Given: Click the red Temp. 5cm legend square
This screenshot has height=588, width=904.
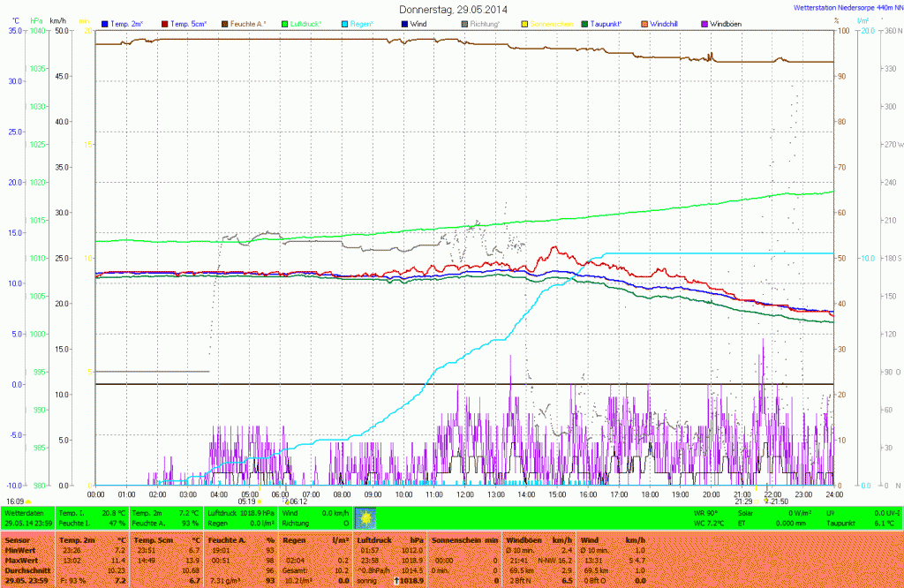Looking at the screenshot, I should pyautogui.click(x=165, y=23).
